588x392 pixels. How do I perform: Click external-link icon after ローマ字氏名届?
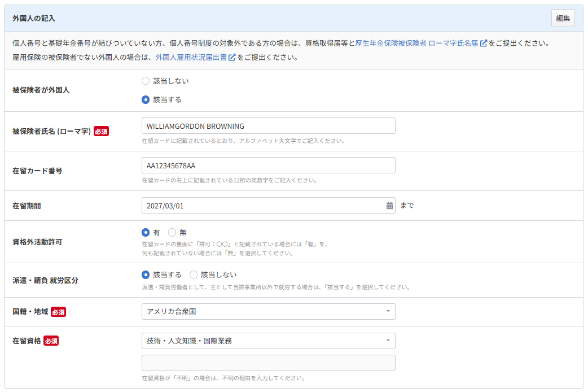click(484, 43)
